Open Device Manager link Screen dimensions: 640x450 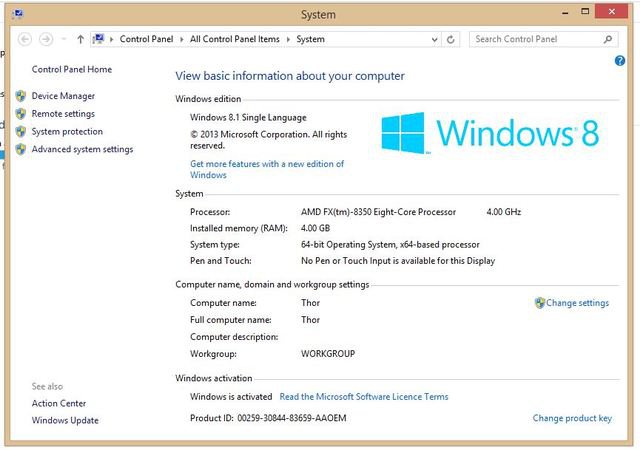coord(63,96)
